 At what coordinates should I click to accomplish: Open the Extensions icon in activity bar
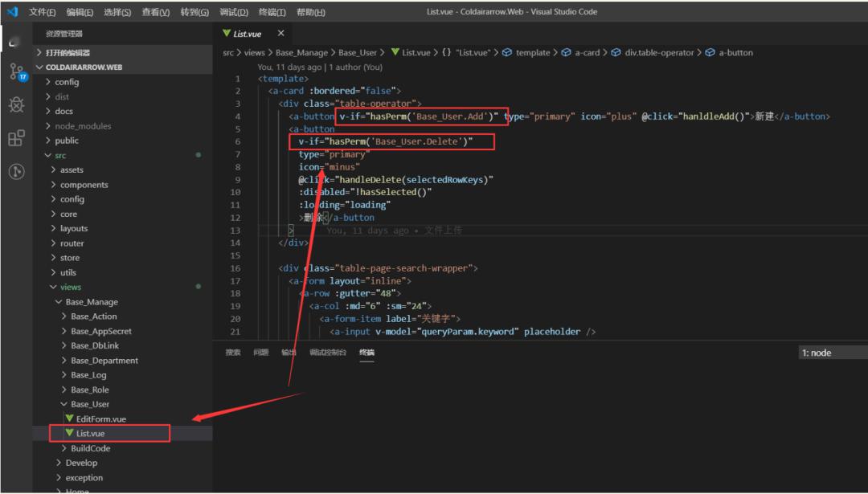coord(16,137)
